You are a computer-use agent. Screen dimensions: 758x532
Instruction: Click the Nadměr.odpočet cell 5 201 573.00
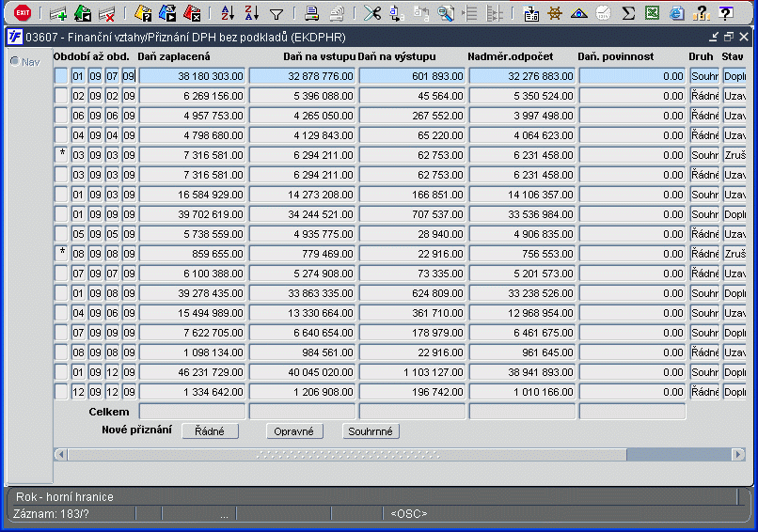pyautogui.click(x=522, y=274)
